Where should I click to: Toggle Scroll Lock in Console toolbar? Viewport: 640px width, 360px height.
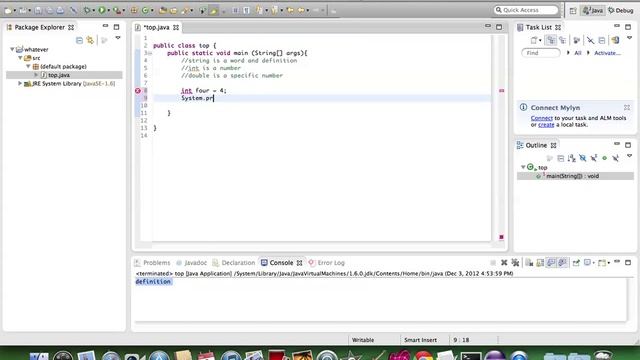(540, 263)
